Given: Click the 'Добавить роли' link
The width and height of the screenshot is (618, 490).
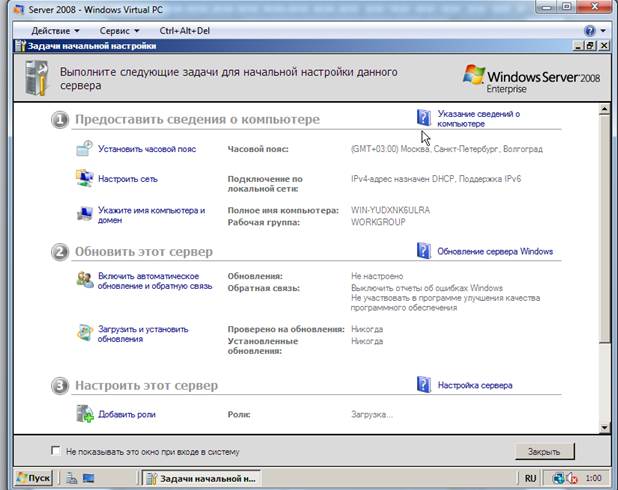Looking at the screenshot, I should (x=127, y=414).
